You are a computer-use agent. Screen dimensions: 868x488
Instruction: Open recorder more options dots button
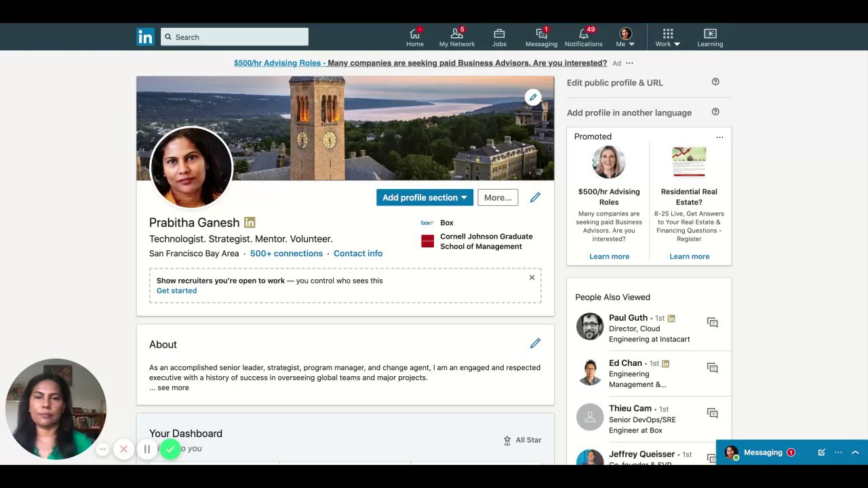click(102, 449)
